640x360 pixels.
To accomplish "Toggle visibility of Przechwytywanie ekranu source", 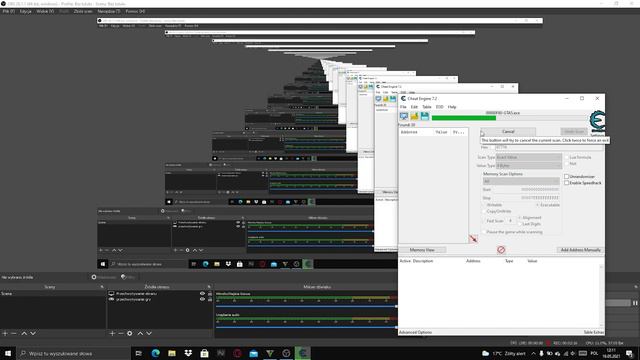I will point(202,293).
